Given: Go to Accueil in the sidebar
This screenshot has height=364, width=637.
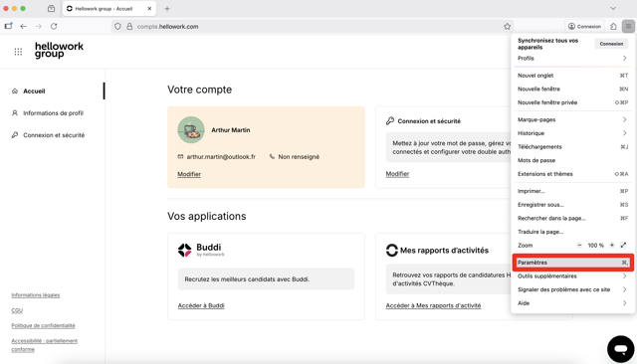Looking at the screenshot, I should [x=34, y=91].
